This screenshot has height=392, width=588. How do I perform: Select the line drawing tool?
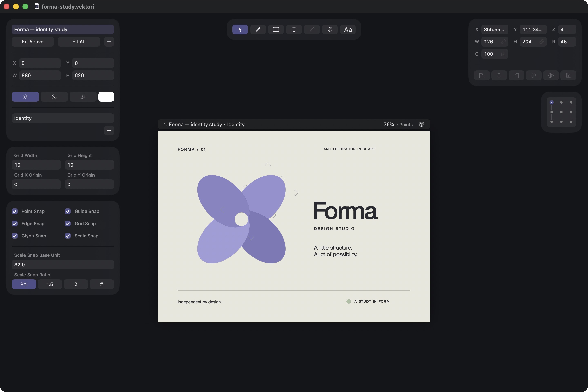312,29
